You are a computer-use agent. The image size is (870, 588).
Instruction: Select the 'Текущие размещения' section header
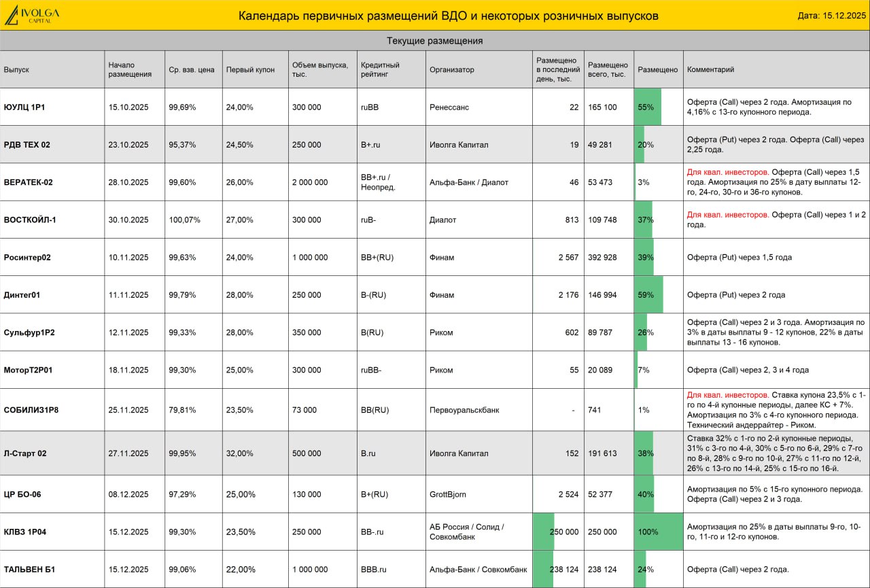[x=435, y=41]
